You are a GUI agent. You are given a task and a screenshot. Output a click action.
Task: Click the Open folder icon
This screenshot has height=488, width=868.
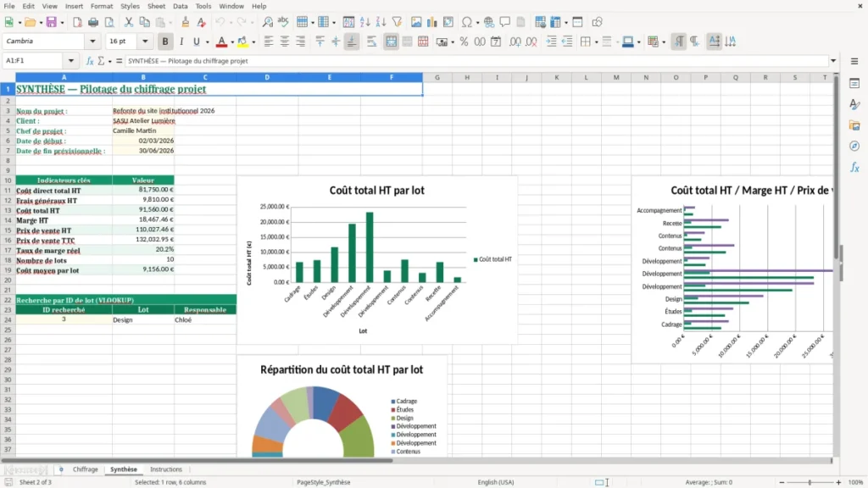pyautogui.click(x=30, y=22)
